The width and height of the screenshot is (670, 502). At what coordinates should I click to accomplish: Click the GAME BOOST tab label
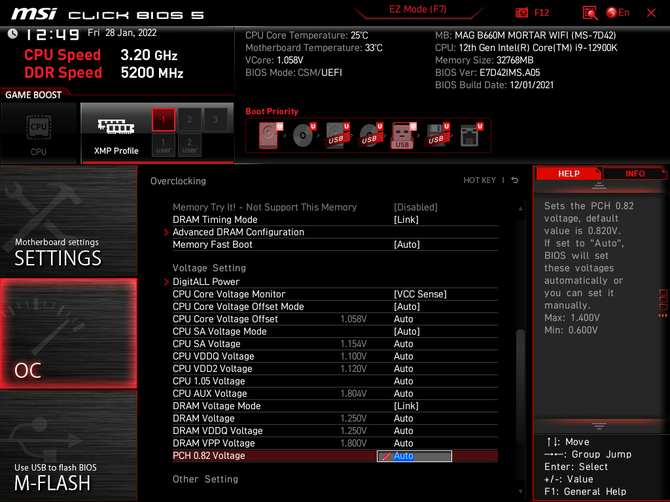(33, 95)
